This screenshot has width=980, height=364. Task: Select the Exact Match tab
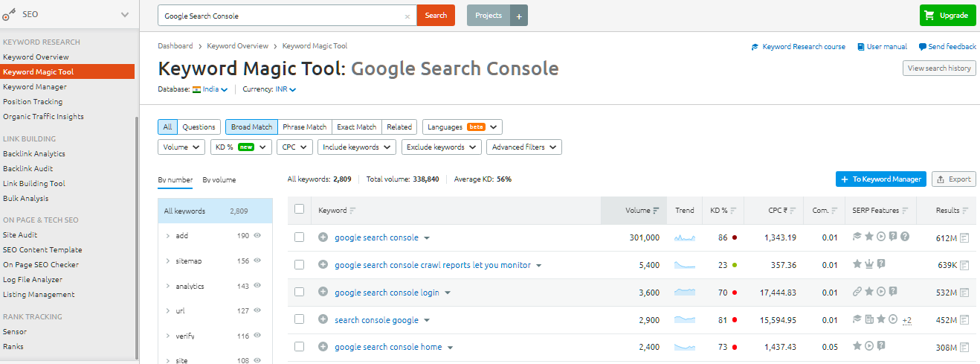(356, 127)
